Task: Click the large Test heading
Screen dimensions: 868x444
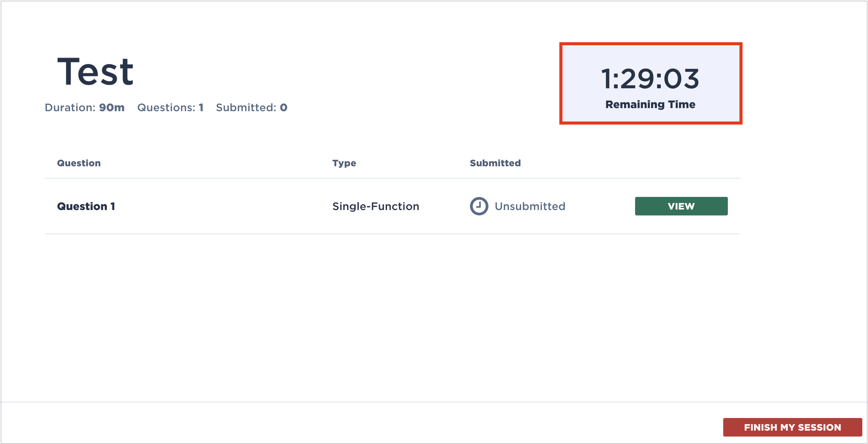Action: tap(95, 72)
